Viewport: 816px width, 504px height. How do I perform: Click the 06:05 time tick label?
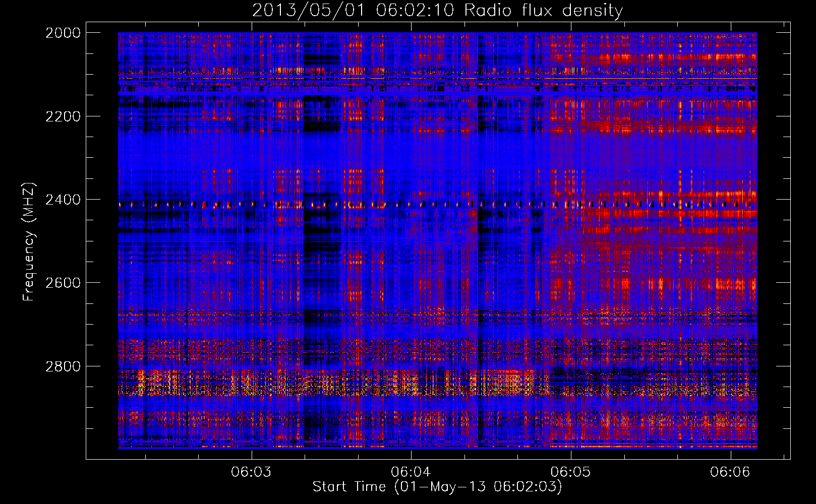point(570,472)
